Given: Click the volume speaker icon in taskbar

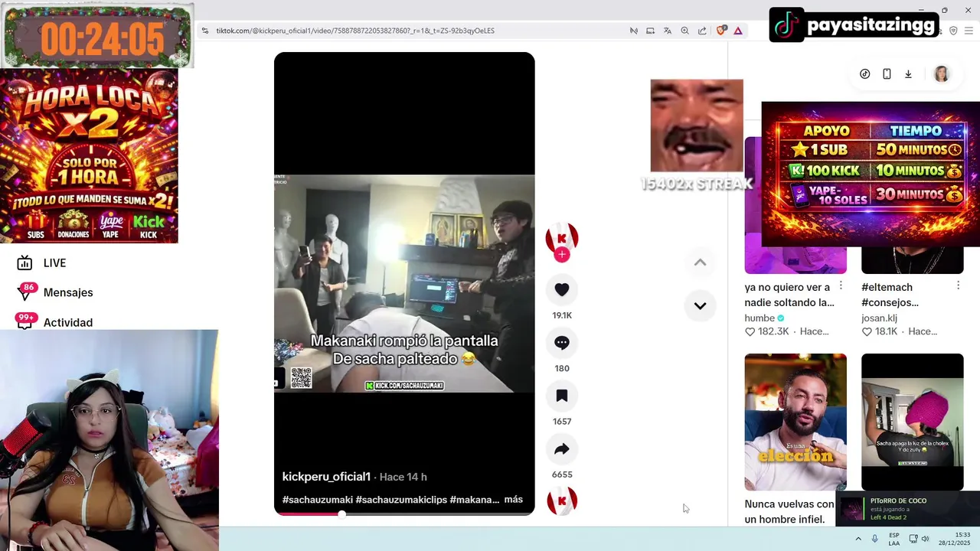Looking at the screenshot, I should [925, 539].
